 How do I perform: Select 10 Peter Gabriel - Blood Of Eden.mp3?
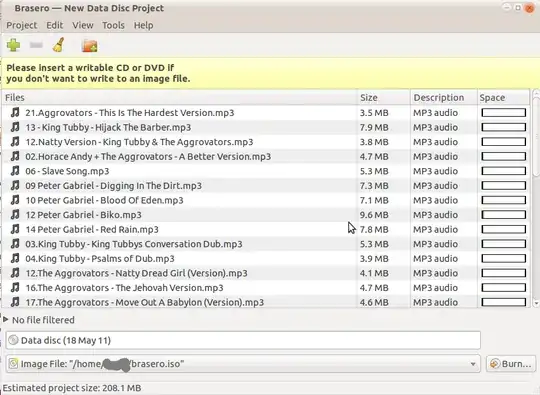tap(104, 200)
